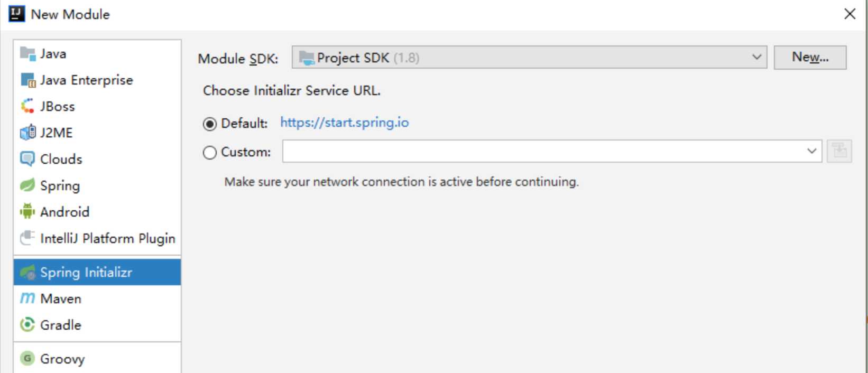This screenshot has height=373, width=868.
Task: Click the Java module type icon
Action: pos(27,53)
